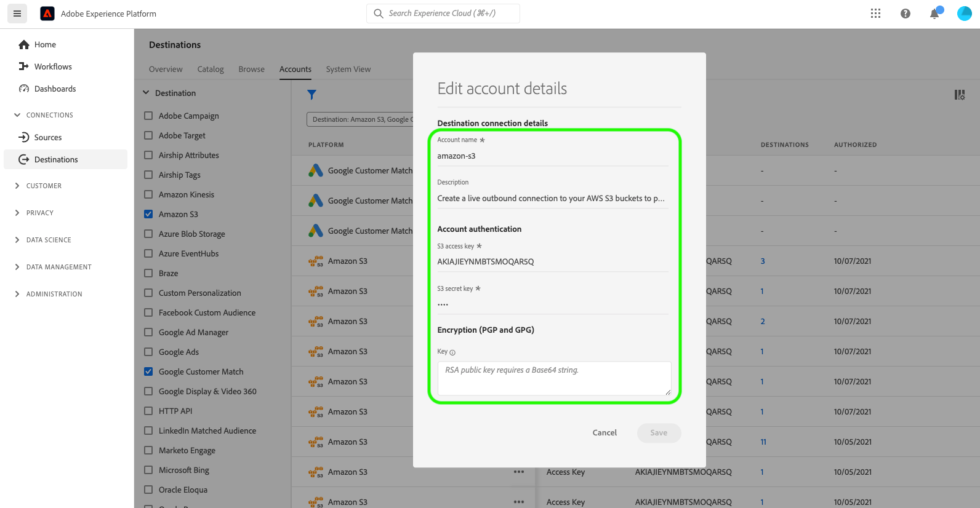Focus the Search Experience Cloud box
This screenshot has height=508, width=980.
tap(443, 14)
